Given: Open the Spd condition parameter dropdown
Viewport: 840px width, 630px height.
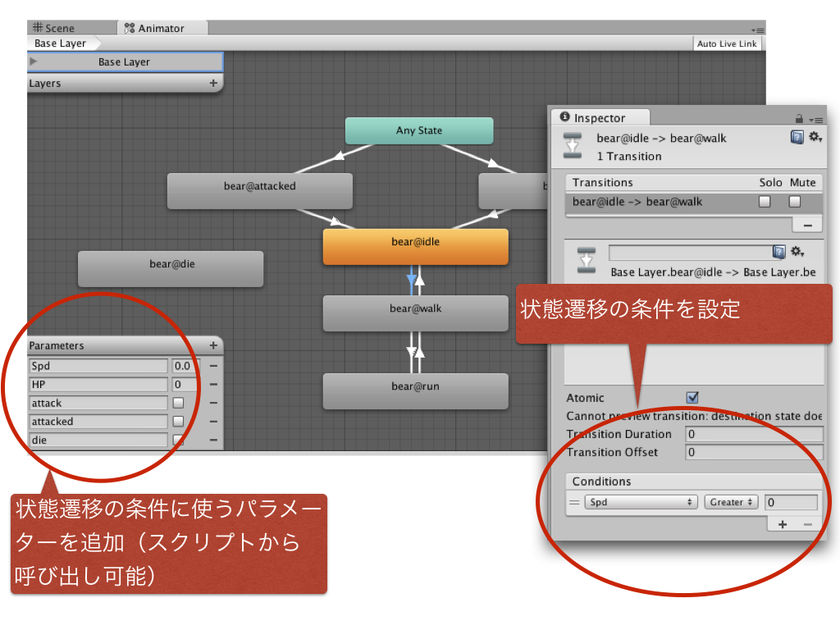Looking at the screenshot, I should click(x=641, y=502).
